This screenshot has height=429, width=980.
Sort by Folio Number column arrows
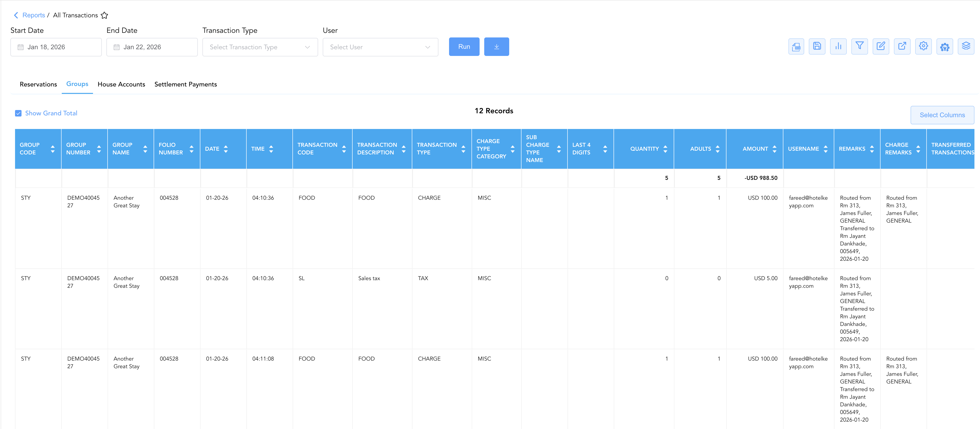[x=192, y=149]
